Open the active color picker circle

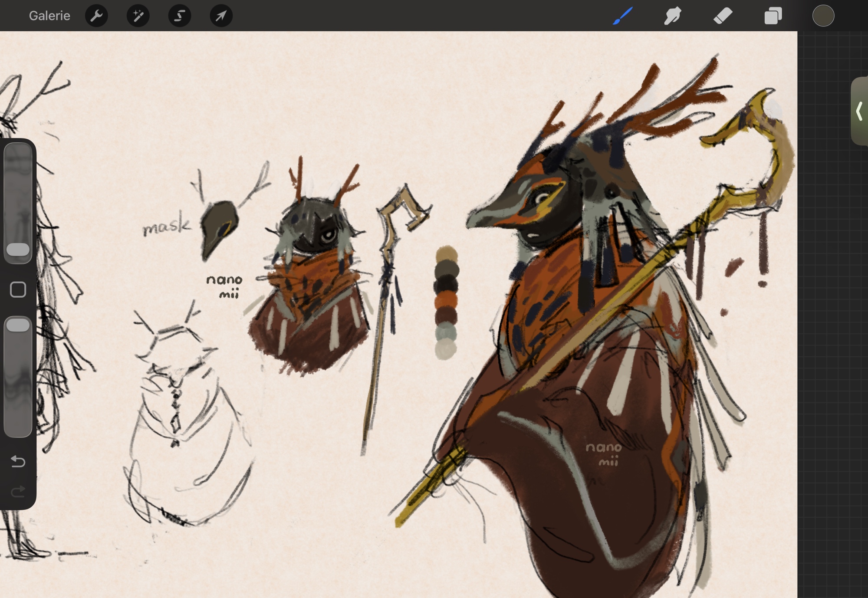point(823,16)
